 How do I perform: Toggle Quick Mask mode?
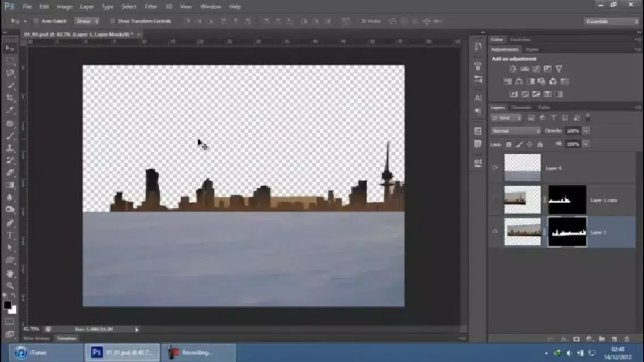click(10, 321)
